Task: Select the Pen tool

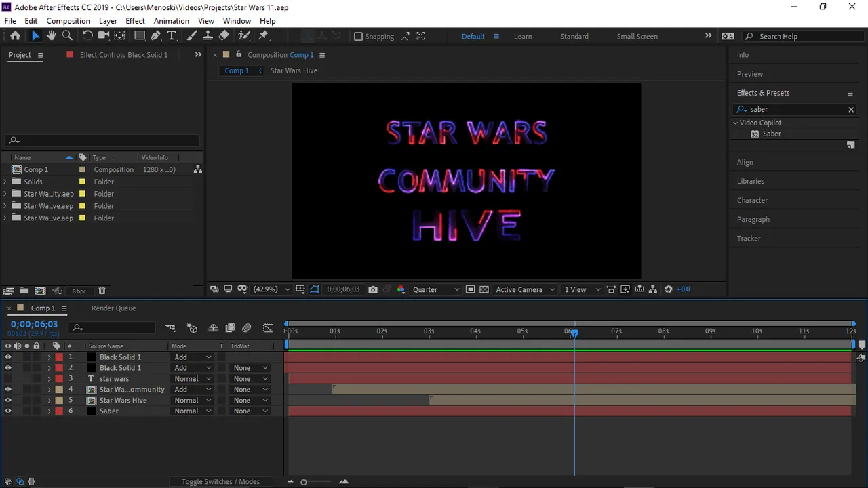Action: 156,36
